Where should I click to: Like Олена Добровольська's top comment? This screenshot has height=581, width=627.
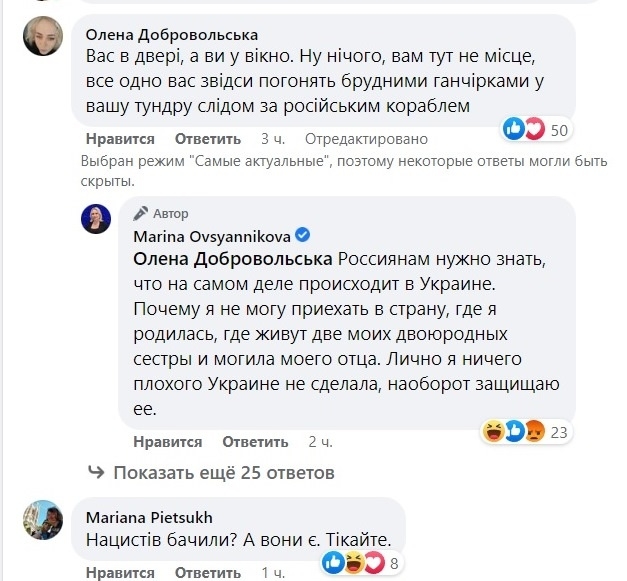click(x=120, y=139)
